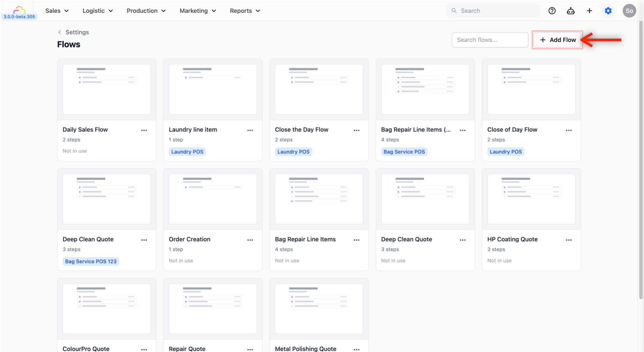Open Repair Quote thumbnail
The height and width of the screenshot is (352, 644).
pyautogui.click(x=213, y=309)
